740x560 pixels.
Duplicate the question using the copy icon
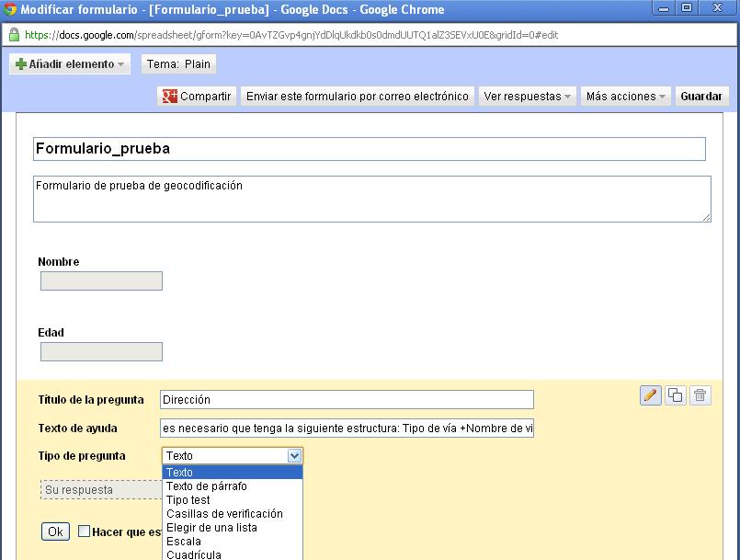coord(677,394)
